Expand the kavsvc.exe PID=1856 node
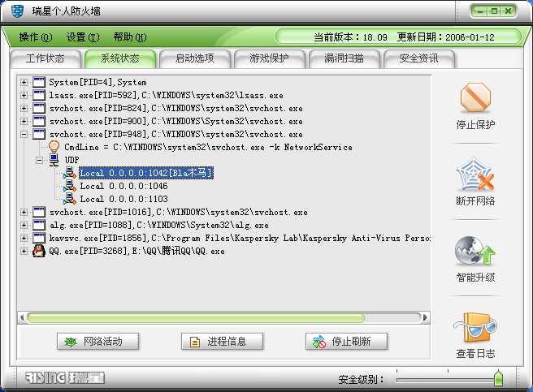This screenshot has height=392, width=533. coord(24,238)
